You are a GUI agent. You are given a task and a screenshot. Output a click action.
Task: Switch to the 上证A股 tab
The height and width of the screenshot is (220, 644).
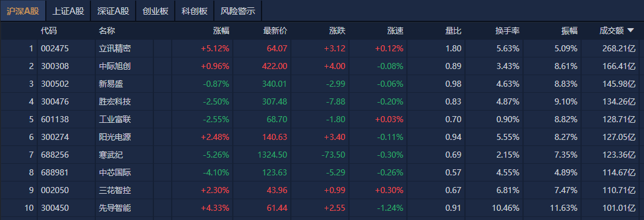(x=68, y=11)
